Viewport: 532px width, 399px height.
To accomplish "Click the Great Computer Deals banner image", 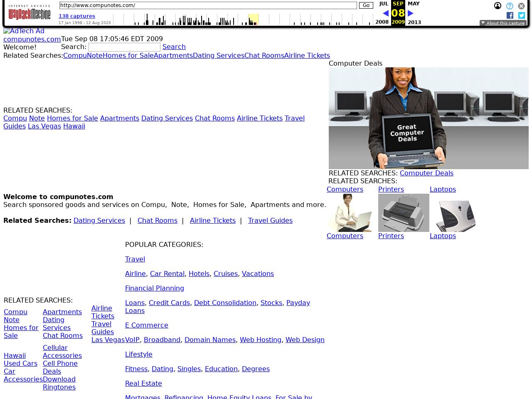I will point(429,118).
